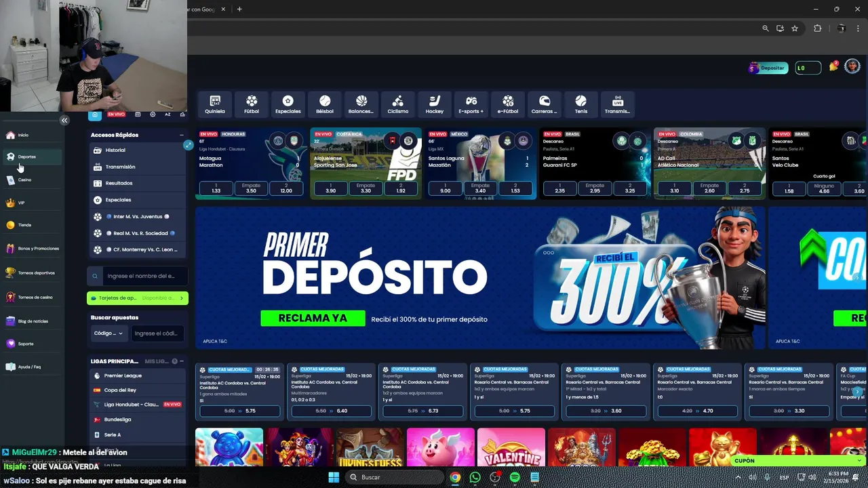Screen dimensions: 868x488
Task: Click the Ingrese el código input field
Action: pyautogui.click(x=158, y=333)
